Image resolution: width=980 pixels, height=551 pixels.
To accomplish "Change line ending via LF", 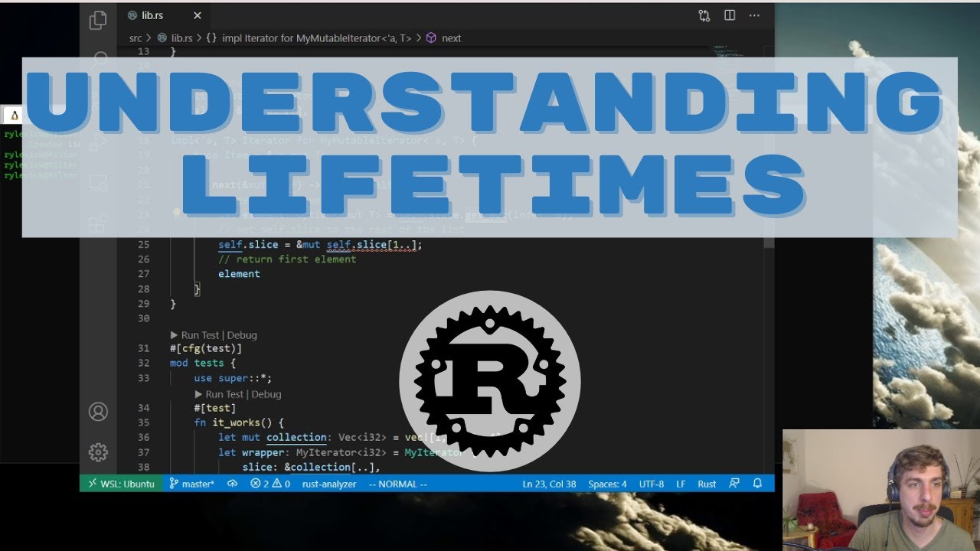I will [681, 484].
